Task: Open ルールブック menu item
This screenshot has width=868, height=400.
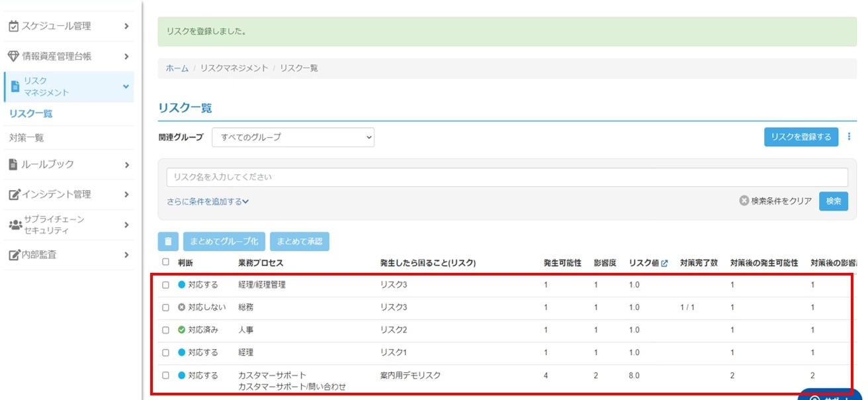Action: pyautogui.click(x=69, y=164)
